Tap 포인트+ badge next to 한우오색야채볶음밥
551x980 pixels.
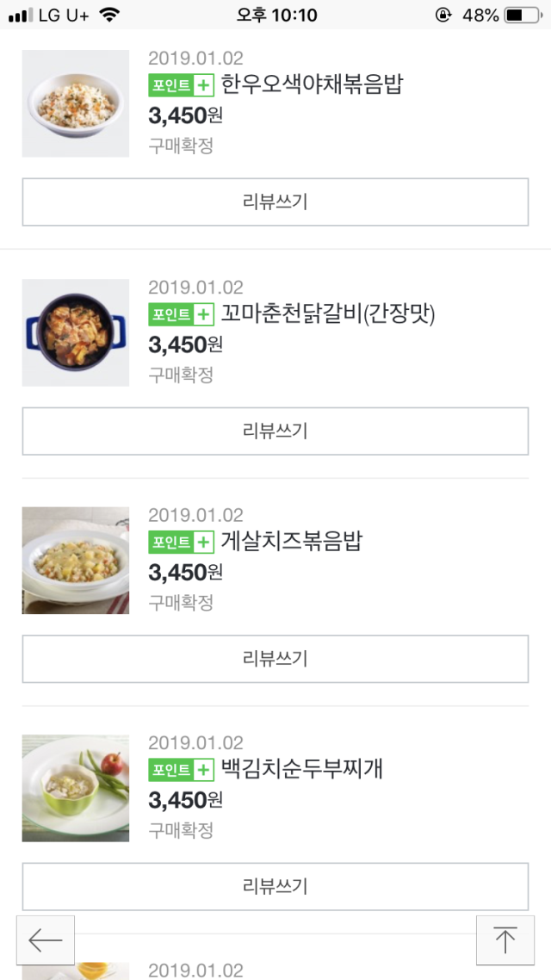[x=181, y=85]
